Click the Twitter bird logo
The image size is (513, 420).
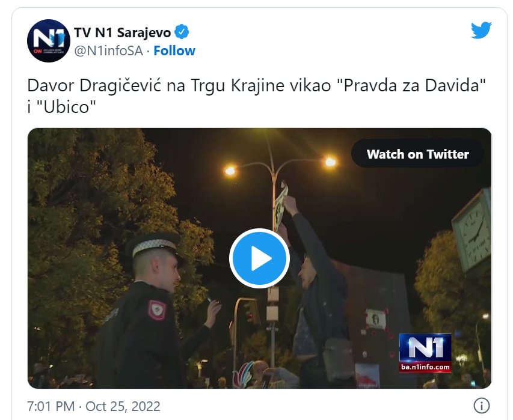pyautogui.click(x=481, y=31)
